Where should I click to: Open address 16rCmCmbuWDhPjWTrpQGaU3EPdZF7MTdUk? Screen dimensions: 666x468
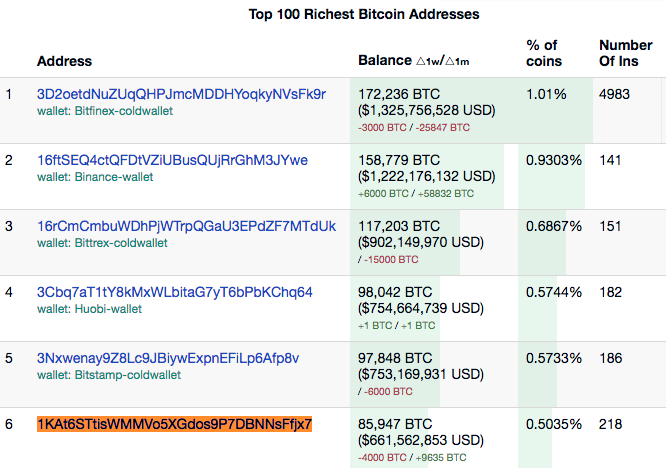click(x=186, y=226)
